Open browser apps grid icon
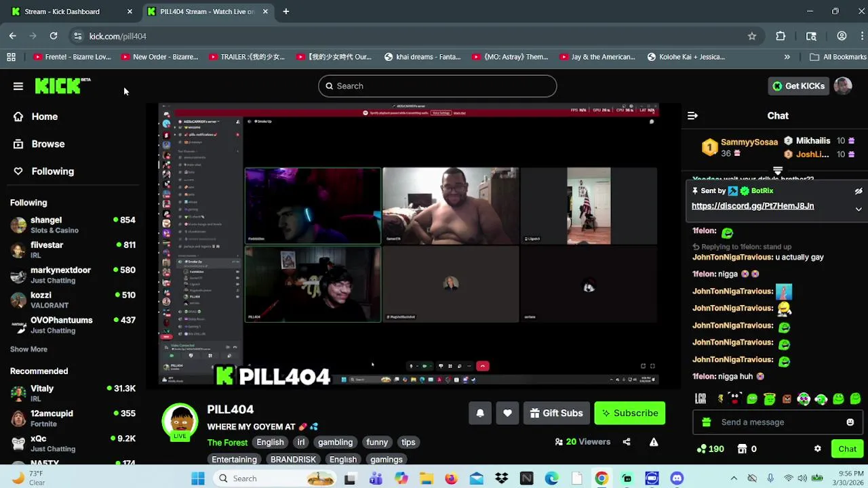 click(11, 57)
